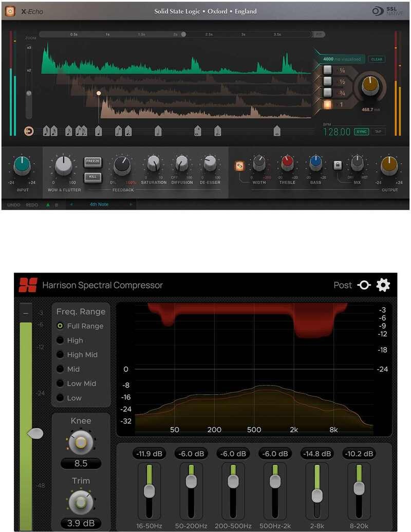Enable the 1/4 delay tap

(327, 70)
